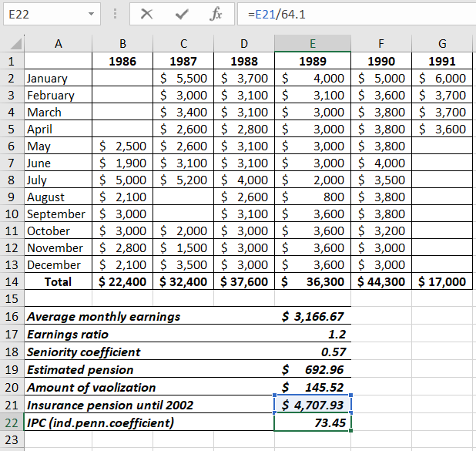476x451 pixels.
Task: Select row 1 header
Action: click(12, 62)
